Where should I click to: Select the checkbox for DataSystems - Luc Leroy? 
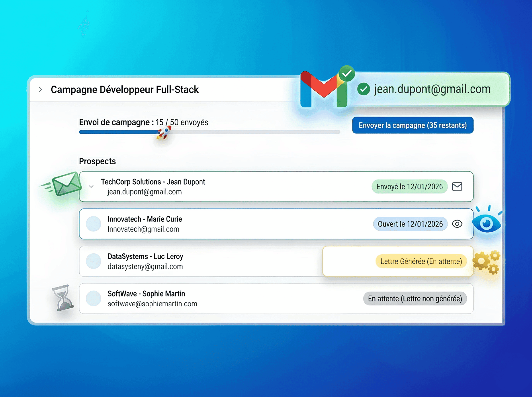point(94,261)
